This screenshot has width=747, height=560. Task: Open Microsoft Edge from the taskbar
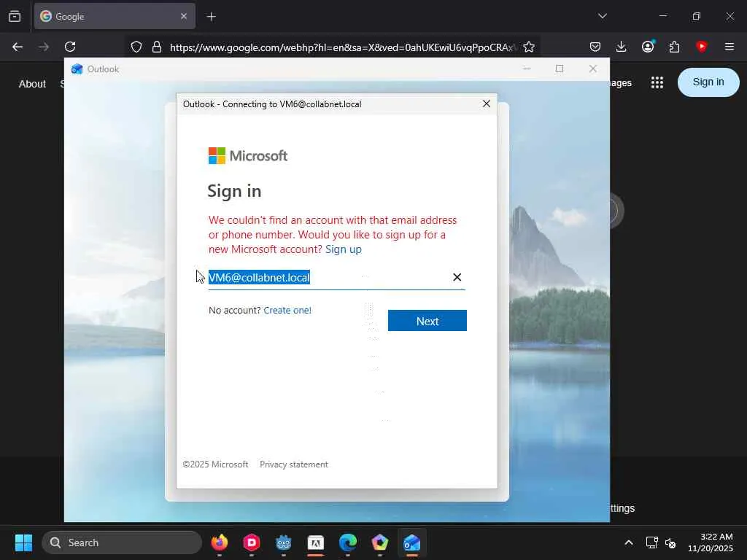tap(348, 542)
